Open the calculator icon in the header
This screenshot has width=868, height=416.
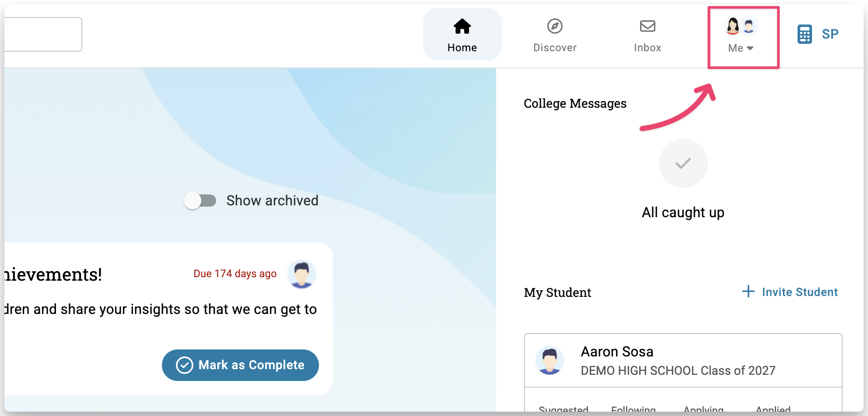click(x=805, y=34)
